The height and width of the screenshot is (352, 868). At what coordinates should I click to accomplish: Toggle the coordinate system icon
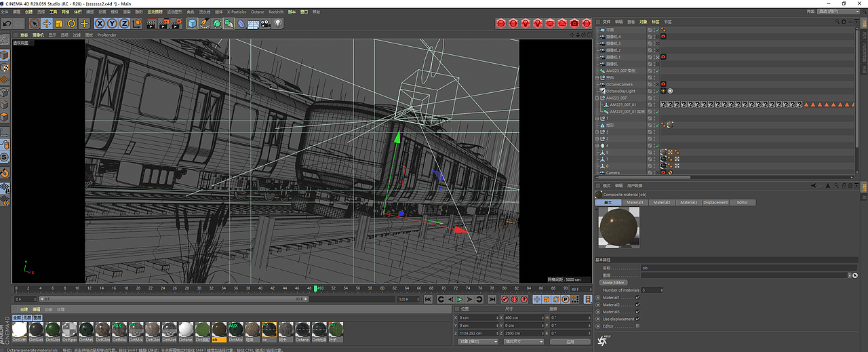coord(136,23)
